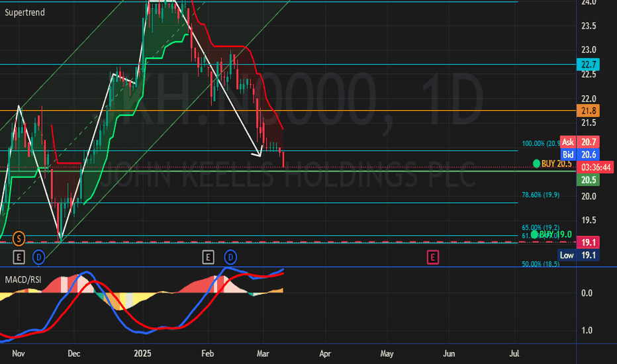This screenshot has height=364, width=617.
Task: Click the 23.0 price scale value
Action: click(589, 50)
